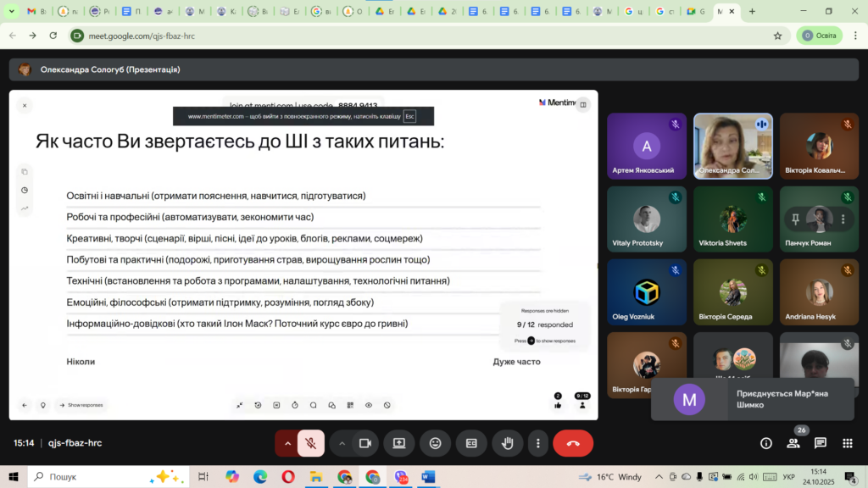Toggle the camera on or off

coord(365,443)
